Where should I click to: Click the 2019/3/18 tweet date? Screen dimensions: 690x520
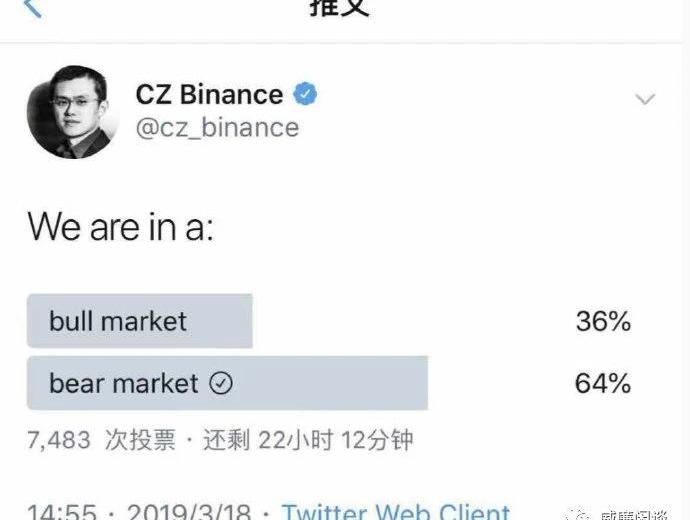192,513
